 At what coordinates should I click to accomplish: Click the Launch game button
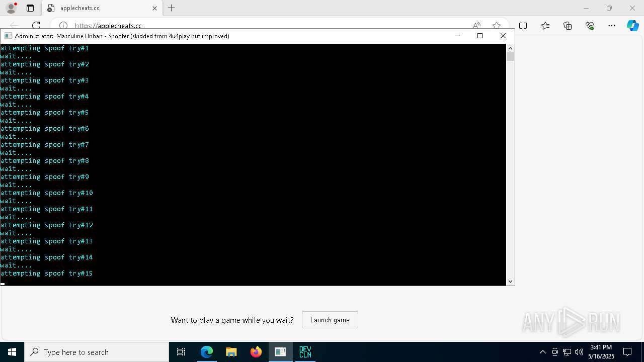[330, 320]
